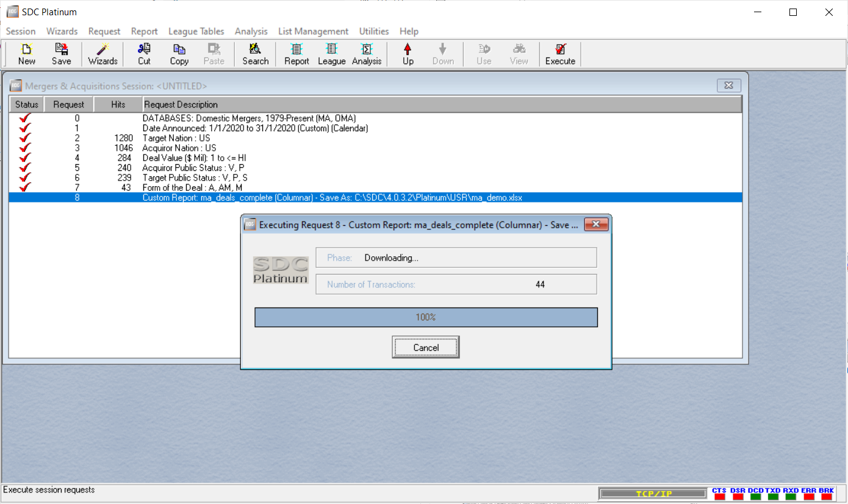Click the 100% download progress bar
The image size is (848, 504).
click(x=426, y=317)
